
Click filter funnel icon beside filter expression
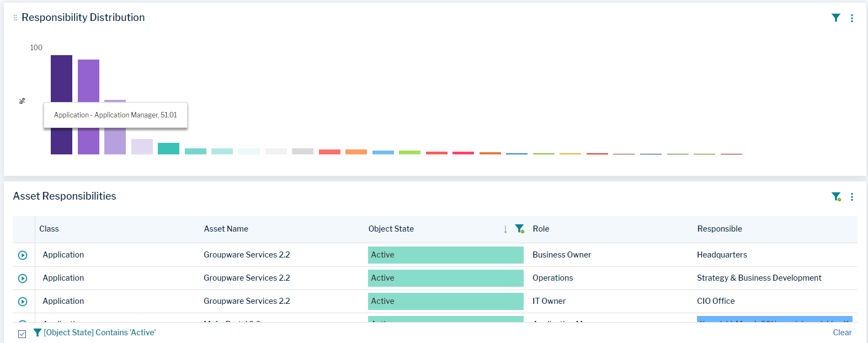38,333
